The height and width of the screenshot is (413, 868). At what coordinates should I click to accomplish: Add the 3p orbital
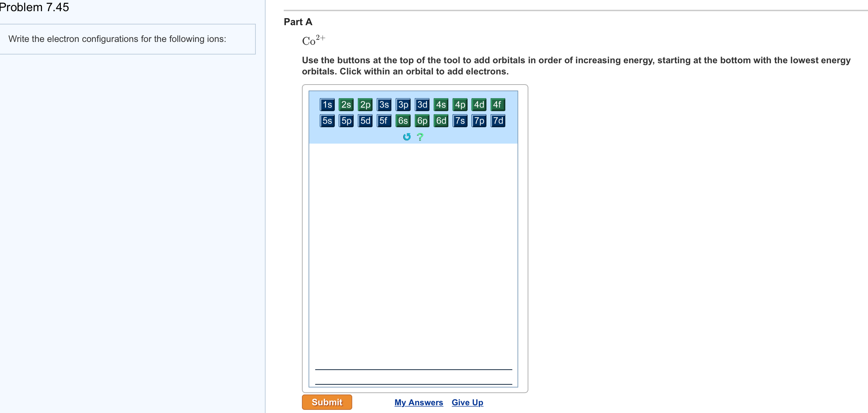(x=403, y=104)
